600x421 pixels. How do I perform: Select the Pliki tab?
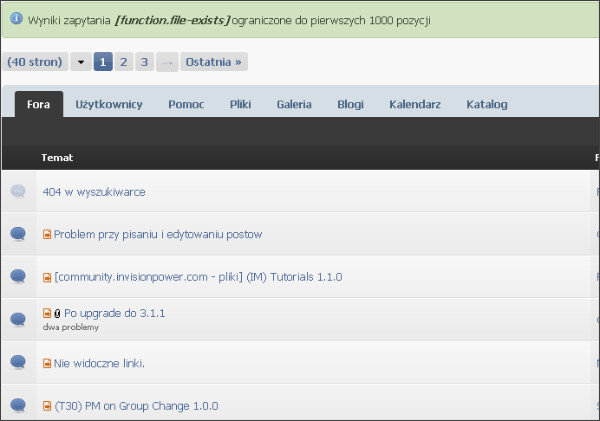coord(240,104)
